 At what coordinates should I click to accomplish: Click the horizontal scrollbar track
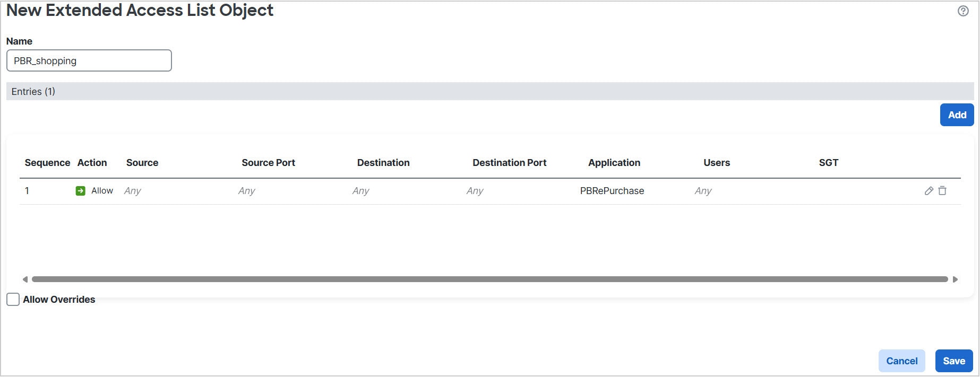pyautogui.click(x=489, y=279)
